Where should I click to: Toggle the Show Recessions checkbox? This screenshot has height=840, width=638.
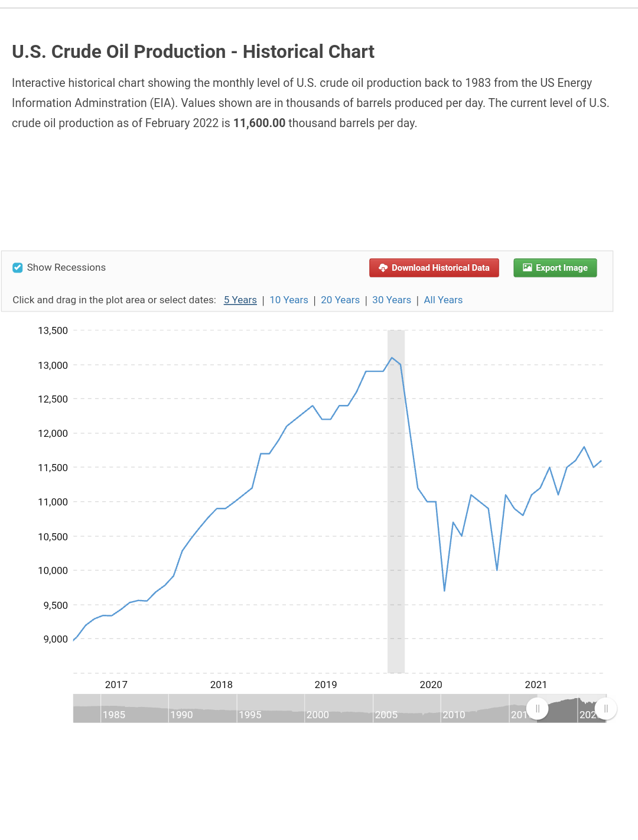pyautogui.click(x=18, y=268)
